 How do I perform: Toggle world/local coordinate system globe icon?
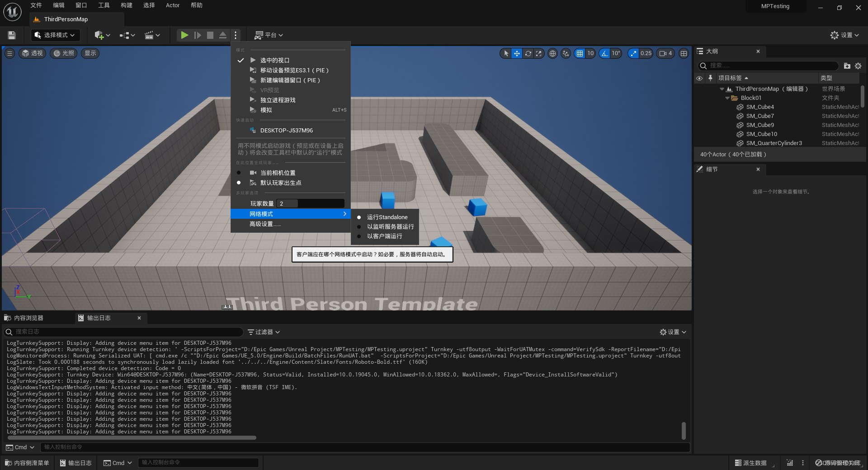click(x=552, y=53)
